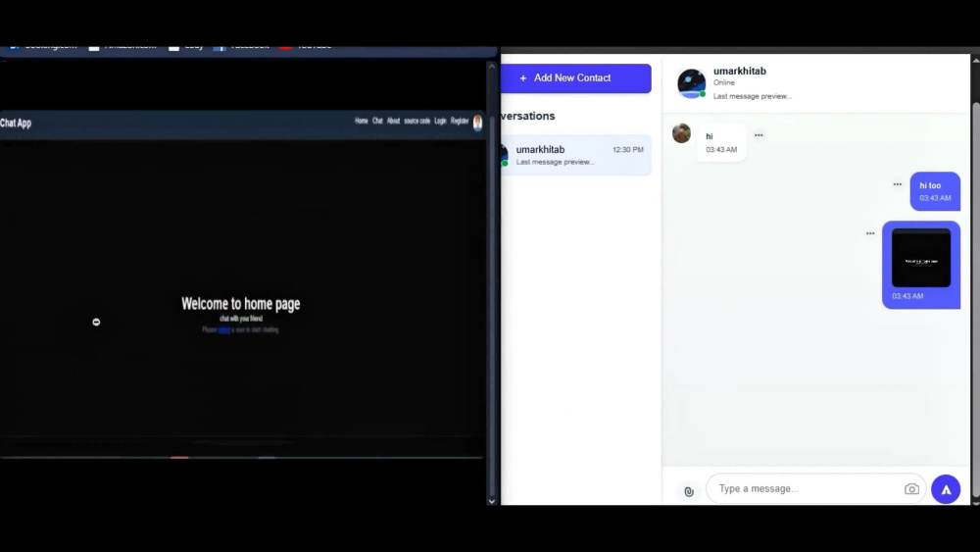This screenshot has height=552, width=980.
Task: Click the 'Welcome to home page' heading
Action: coord(241,304)
